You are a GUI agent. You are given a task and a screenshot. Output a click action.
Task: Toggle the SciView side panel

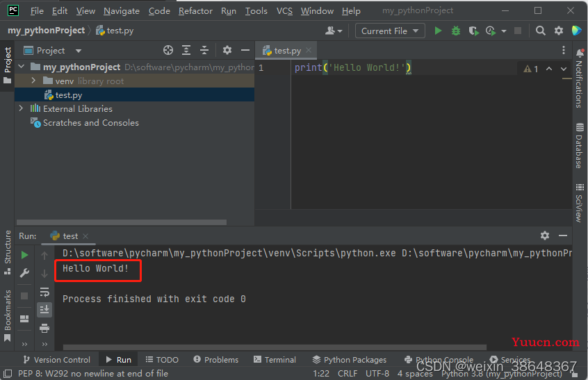tap(580, 203)
